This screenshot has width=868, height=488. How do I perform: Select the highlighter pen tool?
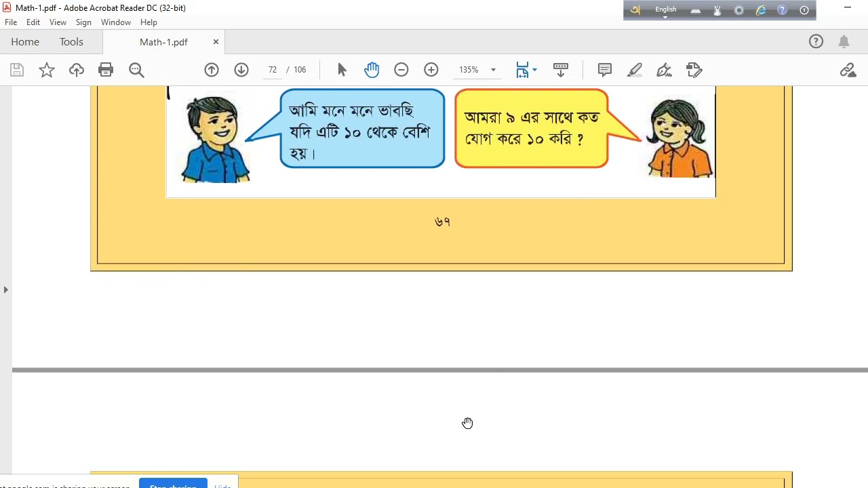click(x=635, y=70)
